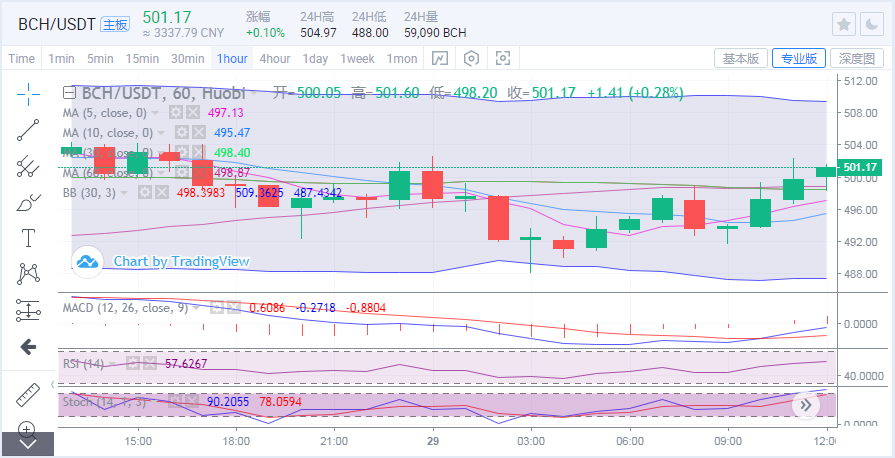Select the 15min interval
This screenshot has height=458, width=895.
click(x=142, y=58)
